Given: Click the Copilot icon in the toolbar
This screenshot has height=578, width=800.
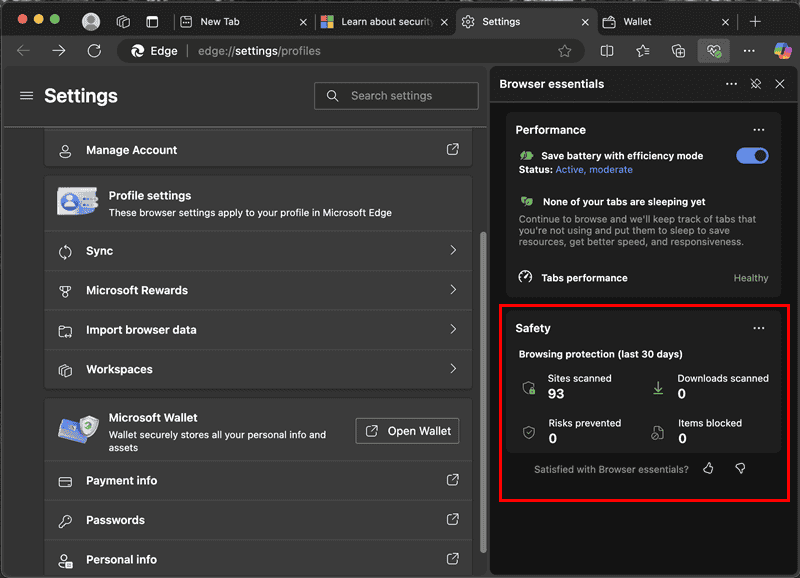Looking at the screenshot, I should (784, 51).
